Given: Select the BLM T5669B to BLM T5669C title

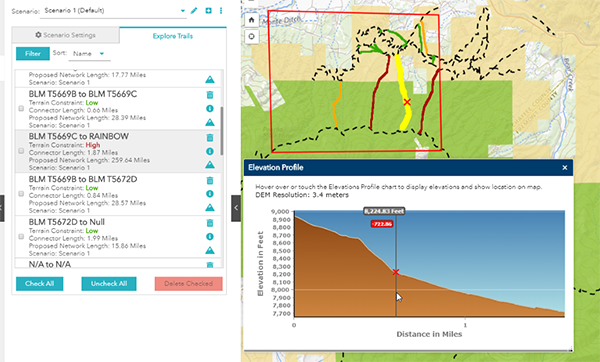Looking at the screenshot, I should (x=83, y=94).
